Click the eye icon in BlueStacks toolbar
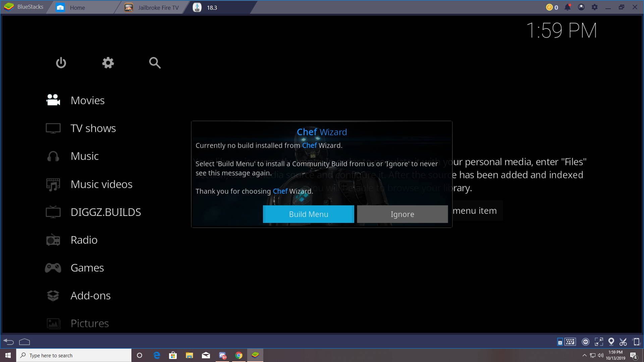This screenshot has width=644, height=362. [586, 342]
